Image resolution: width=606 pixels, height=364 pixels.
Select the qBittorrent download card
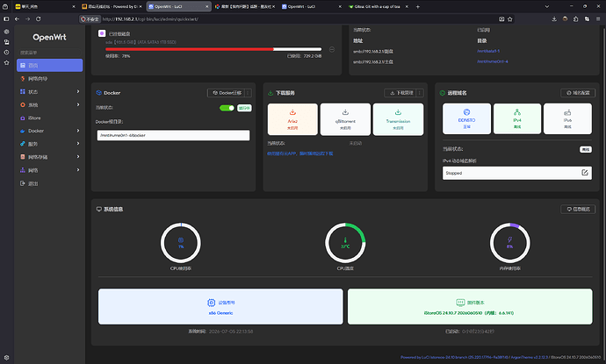[345, 119]
